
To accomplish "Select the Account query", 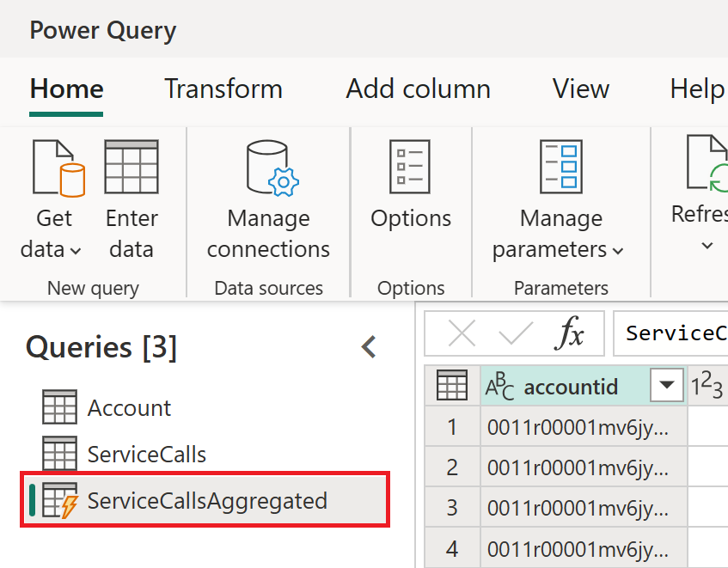I will click(x=129, y=408).
